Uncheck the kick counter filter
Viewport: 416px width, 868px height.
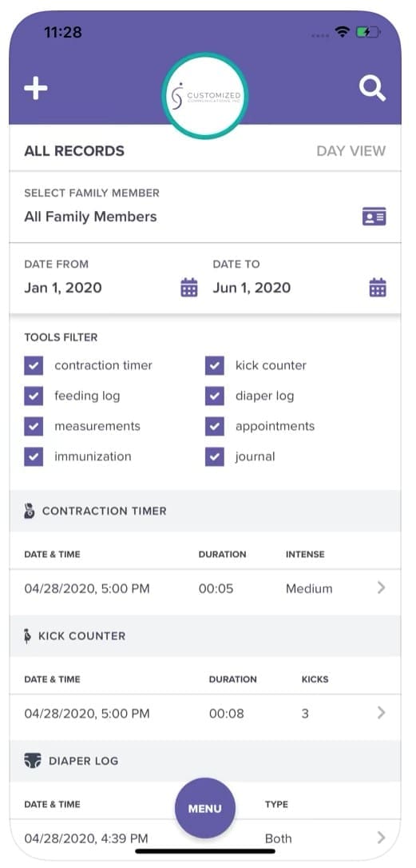coord(215,365)
